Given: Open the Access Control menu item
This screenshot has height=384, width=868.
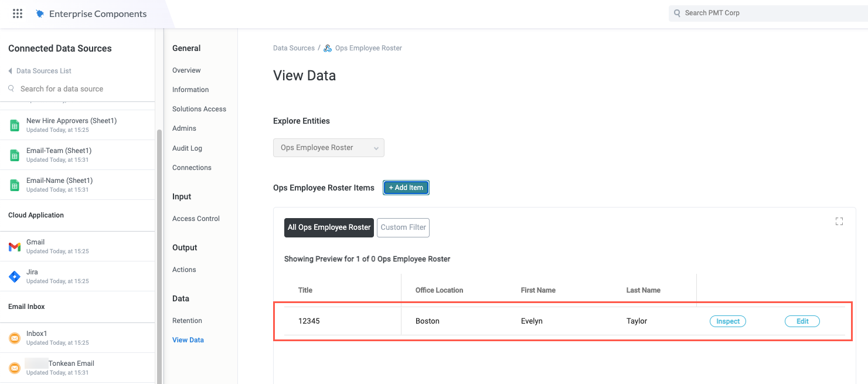Looking at the screenshot, I should click(x=196, y=219).
